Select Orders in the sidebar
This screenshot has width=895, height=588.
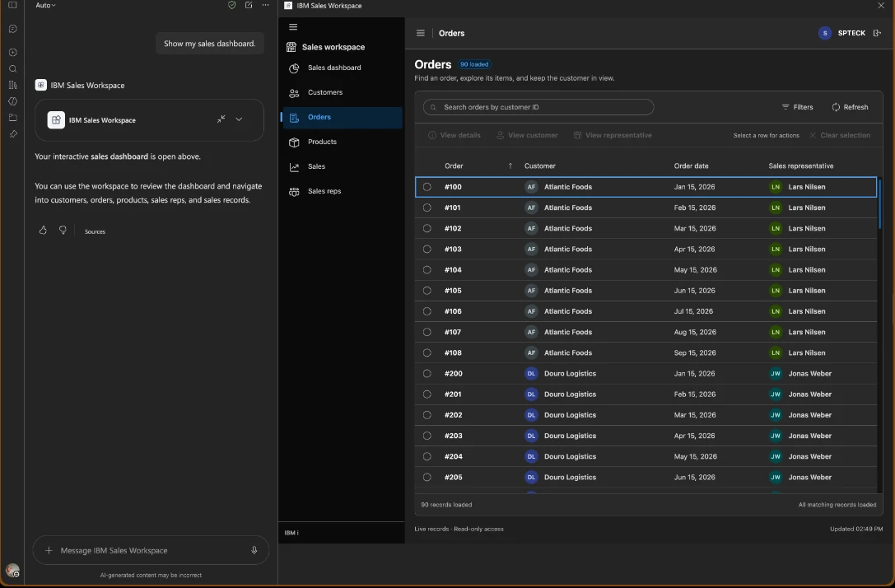pyautogui.click(x=343, y=118)
